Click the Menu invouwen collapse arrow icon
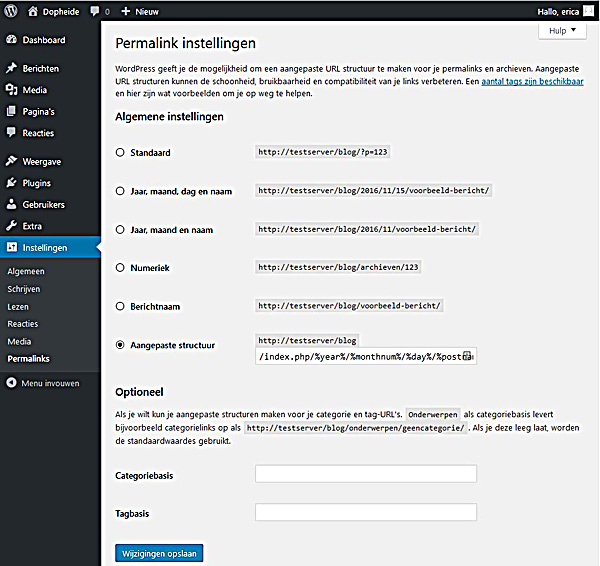 pos(11,383)
